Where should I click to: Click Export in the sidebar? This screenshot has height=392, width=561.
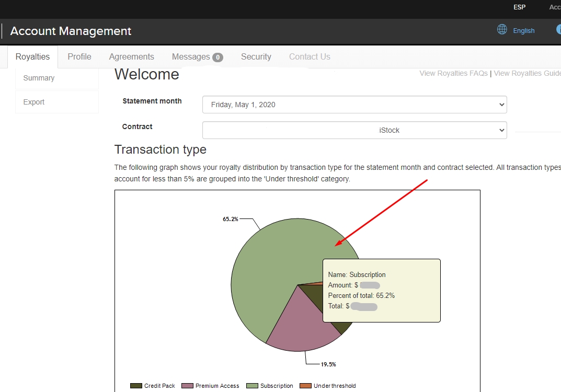pyautogui.click(x=34, y=102)
